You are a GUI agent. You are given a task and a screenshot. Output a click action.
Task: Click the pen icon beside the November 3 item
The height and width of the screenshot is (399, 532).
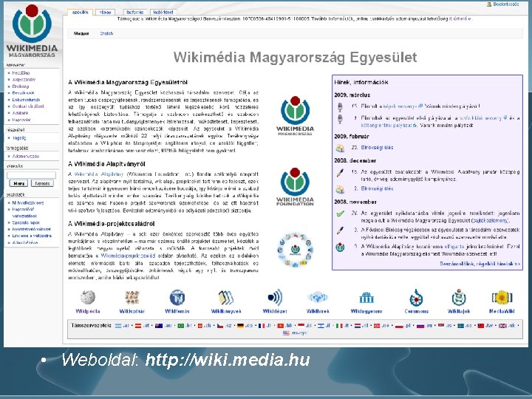click(340, 231)
